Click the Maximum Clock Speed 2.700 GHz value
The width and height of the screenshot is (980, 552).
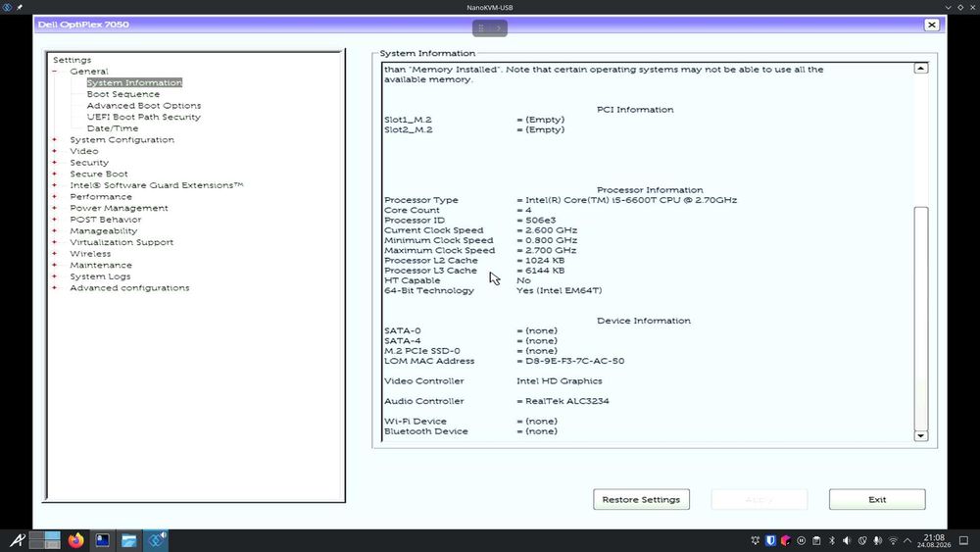point(551,250)
